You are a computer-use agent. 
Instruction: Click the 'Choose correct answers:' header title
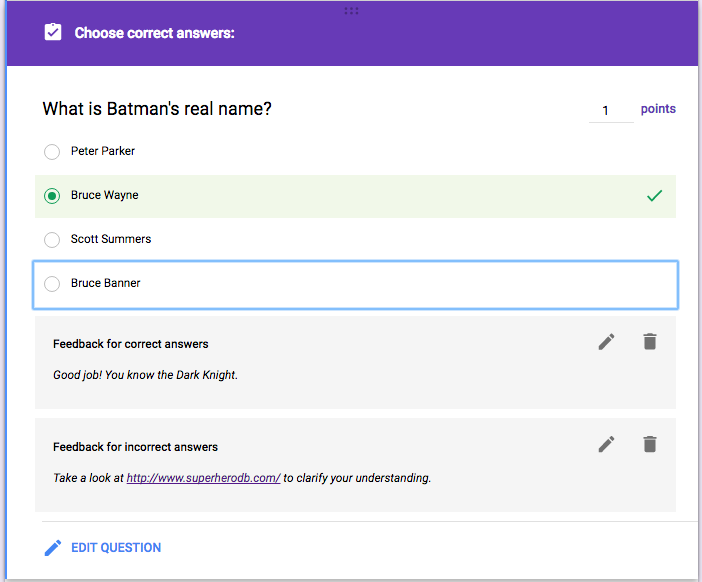click(154, 33)
